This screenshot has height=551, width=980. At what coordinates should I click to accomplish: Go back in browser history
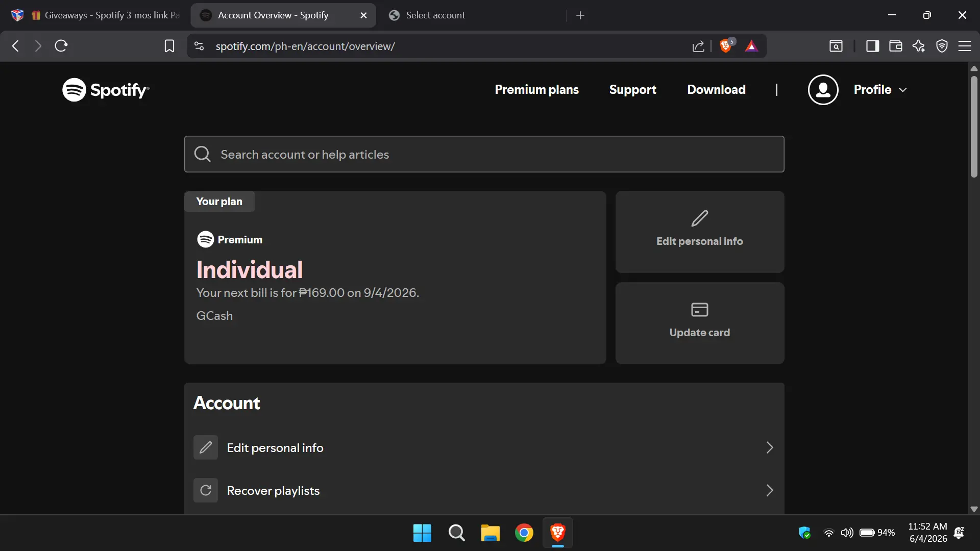click(x=16, y=46)
